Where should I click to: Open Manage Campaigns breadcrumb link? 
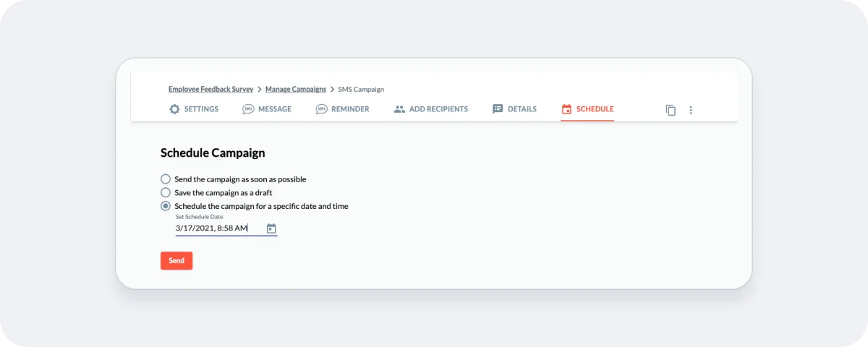pos(296,89)
